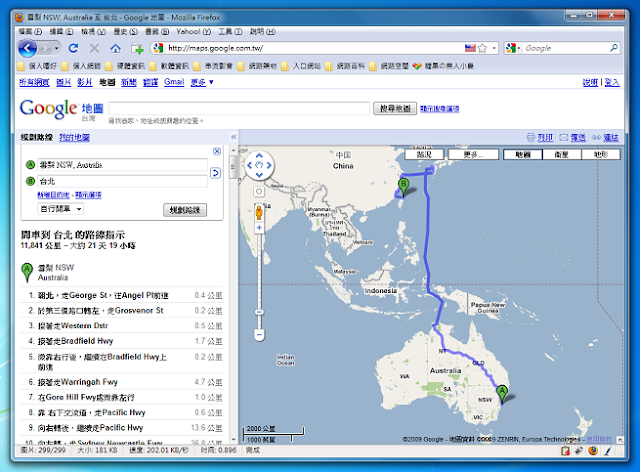Open the (B) bookmarks menu
This screenshot has width=640, height=472.
(157, 31)
